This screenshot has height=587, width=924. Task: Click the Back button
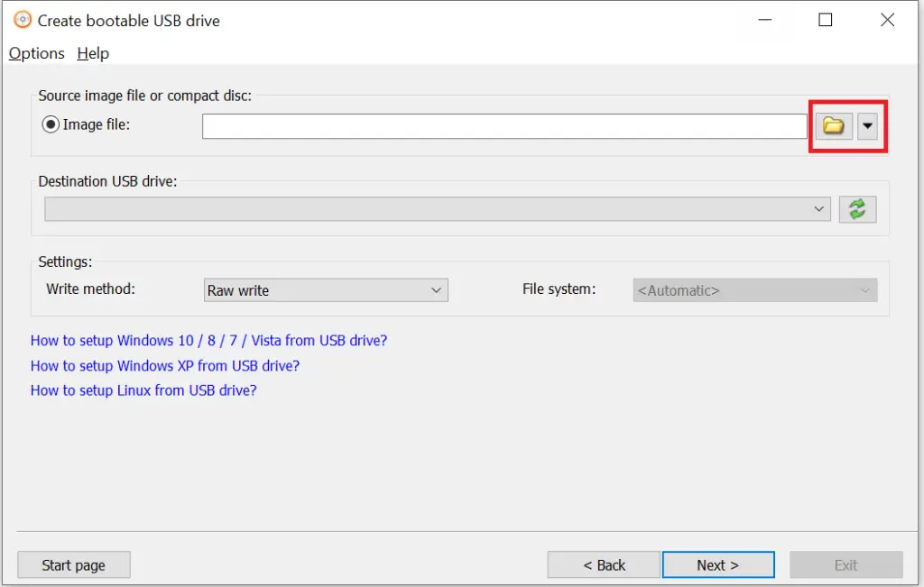coord(603,564)
